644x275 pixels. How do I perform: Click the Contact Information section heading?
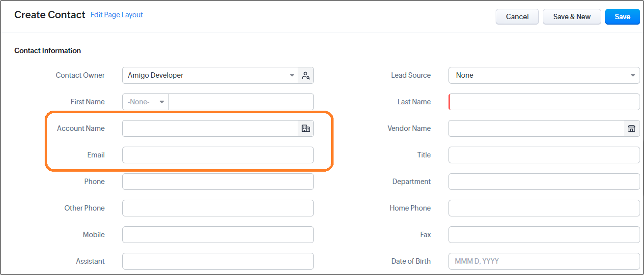pyautogui.click(x=48, y=51)
